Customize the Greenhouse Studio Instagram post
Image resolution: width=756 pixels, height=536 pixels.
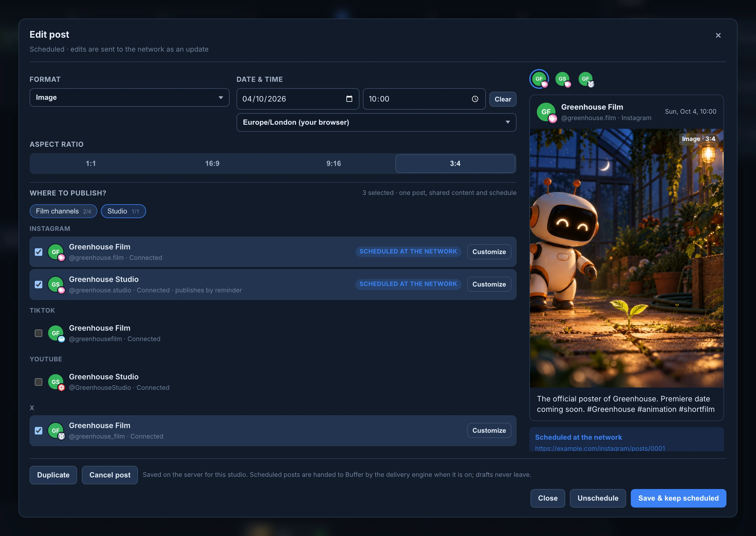point(489,284)
